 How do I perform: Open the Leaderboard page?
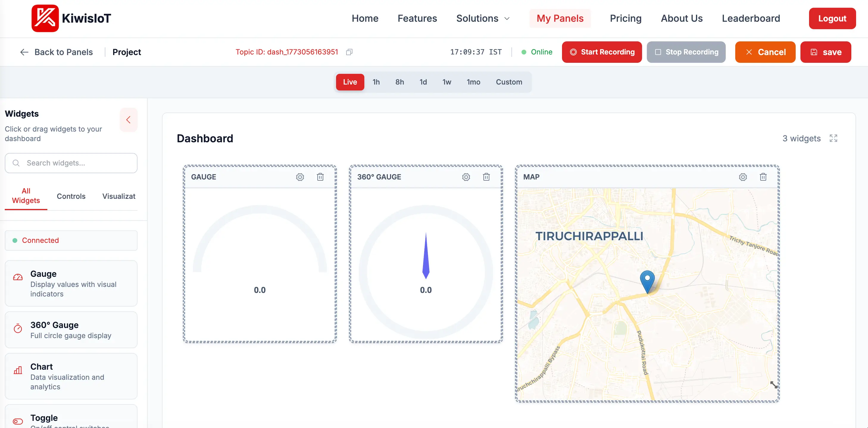pyautogui.click(x=751, y=18)
